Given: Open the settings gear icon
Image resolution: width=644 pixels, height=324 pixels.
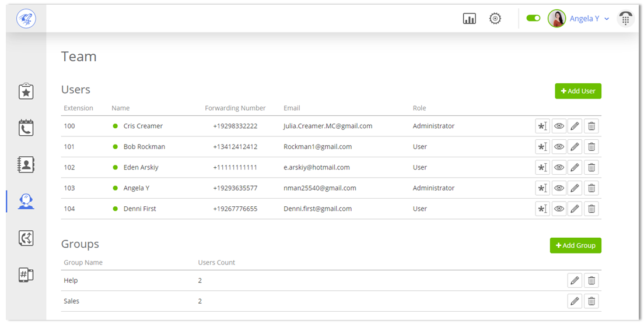Looking at the screenshot, I should [x=495, y=19].
